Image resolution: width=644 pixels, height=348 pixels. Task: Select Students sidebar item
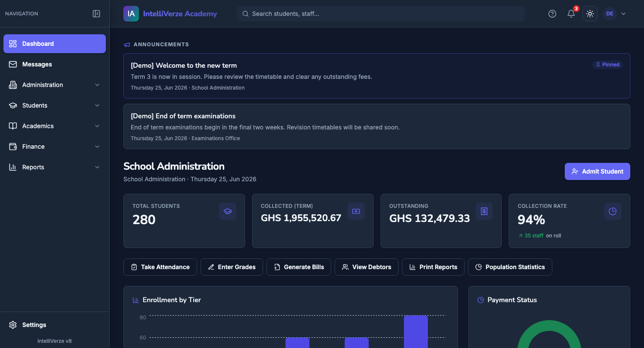(x=54, y=105)
